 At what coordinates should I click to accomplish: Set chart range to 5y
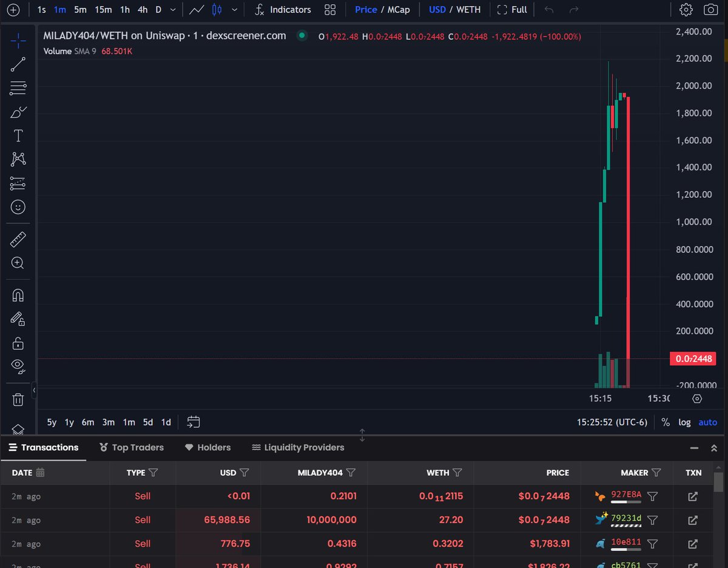(x=52, y=422)
